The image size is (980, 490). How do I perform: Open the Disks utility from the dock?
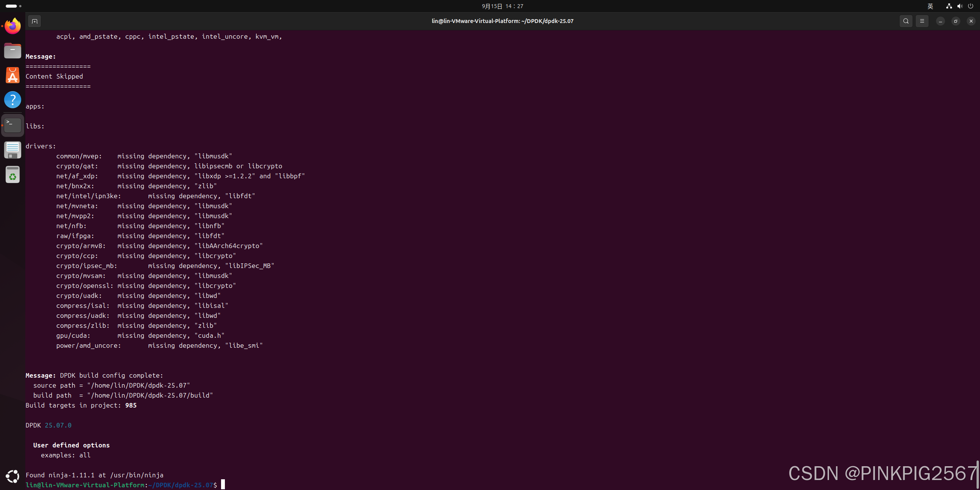[x=12, y=150]
